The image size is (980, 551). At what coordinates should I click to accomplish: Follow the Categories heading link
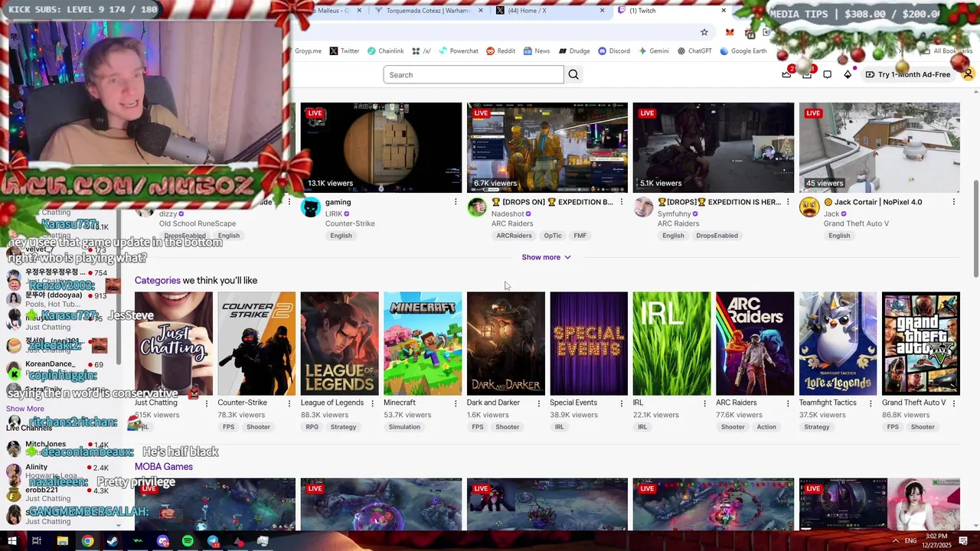pos(158,280)
